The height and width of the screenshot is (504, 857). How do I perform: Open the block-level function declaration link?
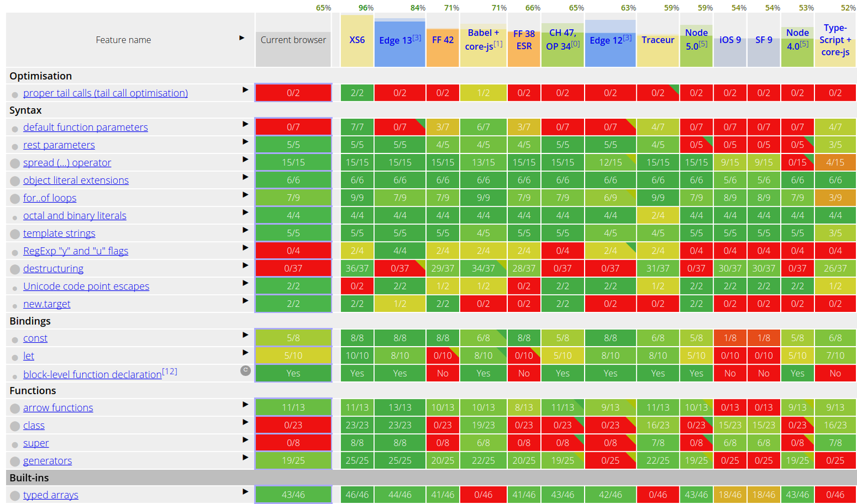(x=92, y=374)
